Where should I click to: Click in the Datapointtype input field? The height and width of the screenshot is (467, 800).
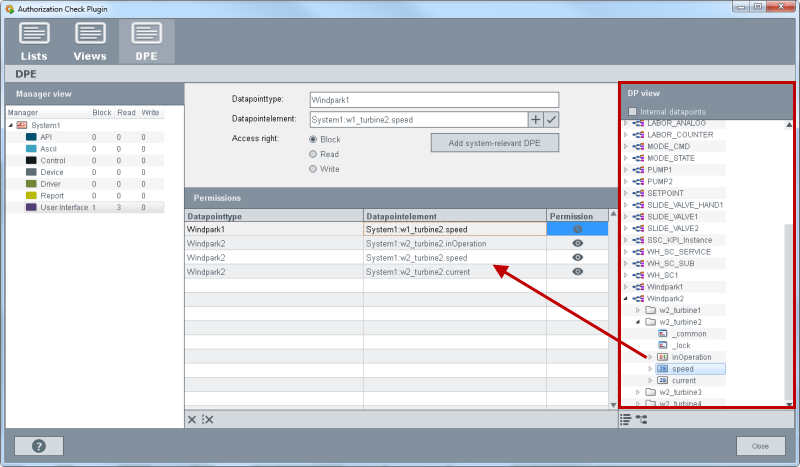[x=433, y=100]
